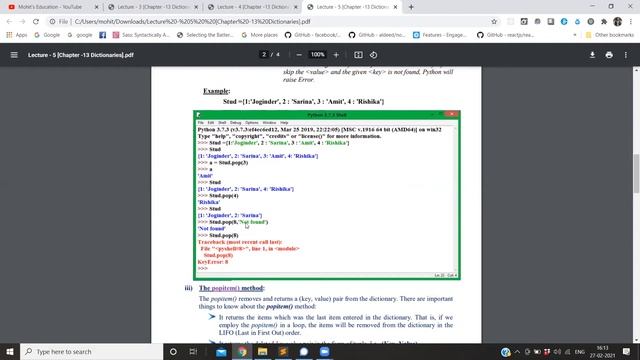Open the GitHub - reactjs bookmark

point(506,35)
